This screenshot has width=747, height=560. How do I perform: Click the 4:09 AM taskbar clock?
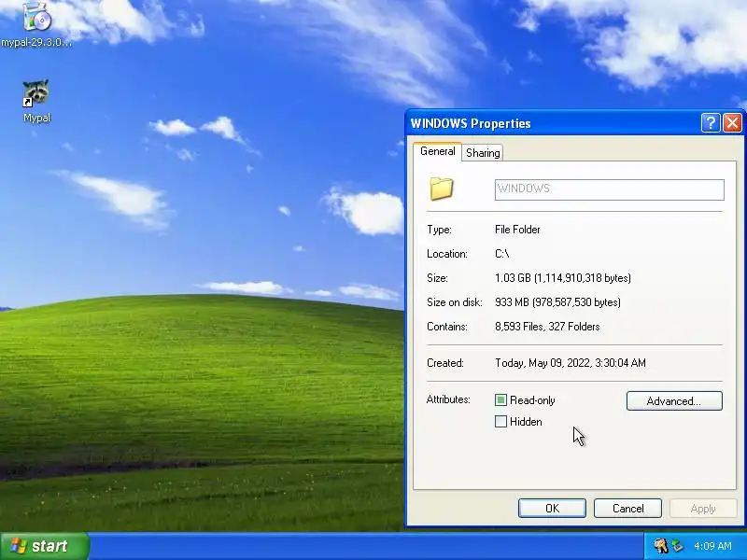pyautogui.click(x=712, y=546)
